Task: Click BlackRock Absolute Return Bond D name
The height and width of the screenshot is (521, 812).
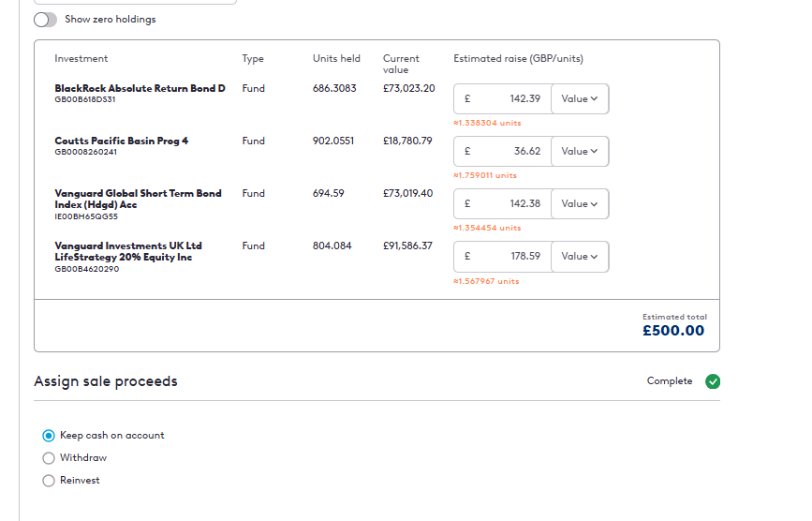Action: [140, 89]
